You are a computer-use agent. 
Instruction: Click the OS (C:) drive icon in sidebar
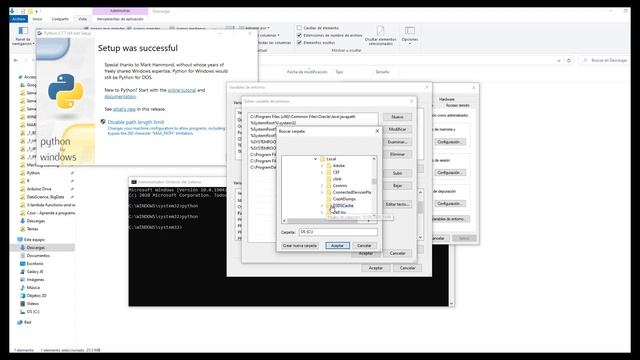(22, 311)
